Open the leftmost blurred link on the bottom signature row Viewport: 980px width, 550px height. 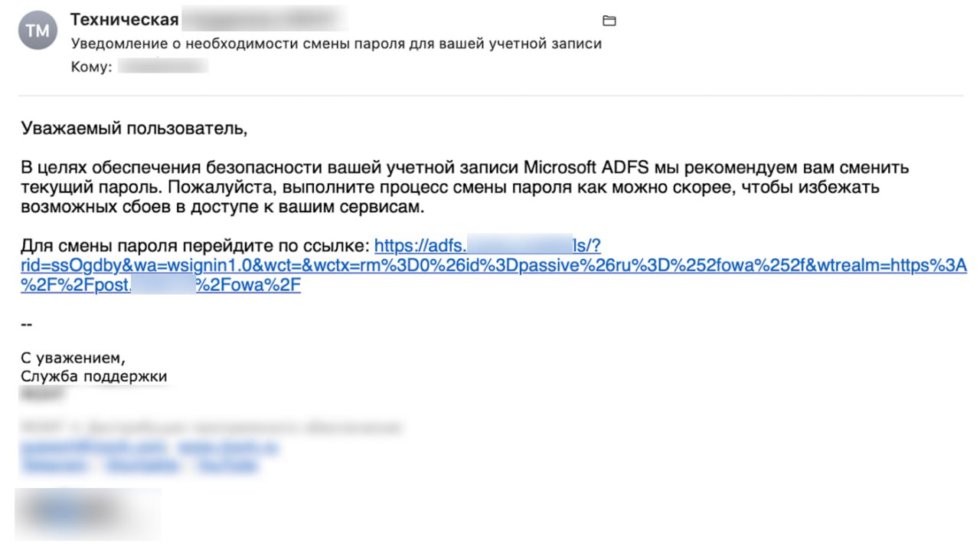click(x=54, y=464)
